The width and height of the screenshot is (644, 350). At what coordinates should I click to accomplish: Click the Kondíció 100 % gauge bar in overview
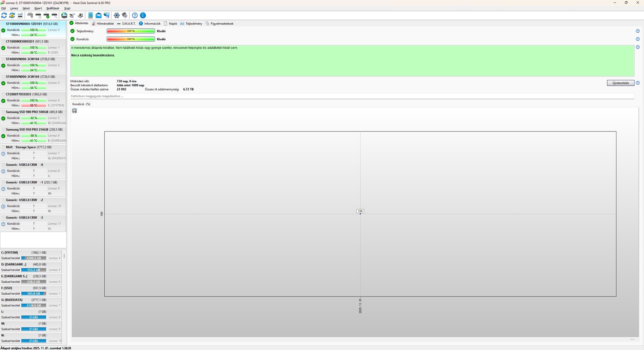pos(131,39)
